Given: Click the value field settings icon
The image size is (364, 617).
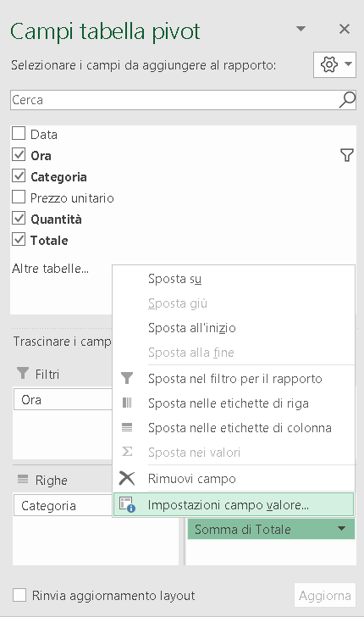Looking at the screenshot, I should 127,504.
